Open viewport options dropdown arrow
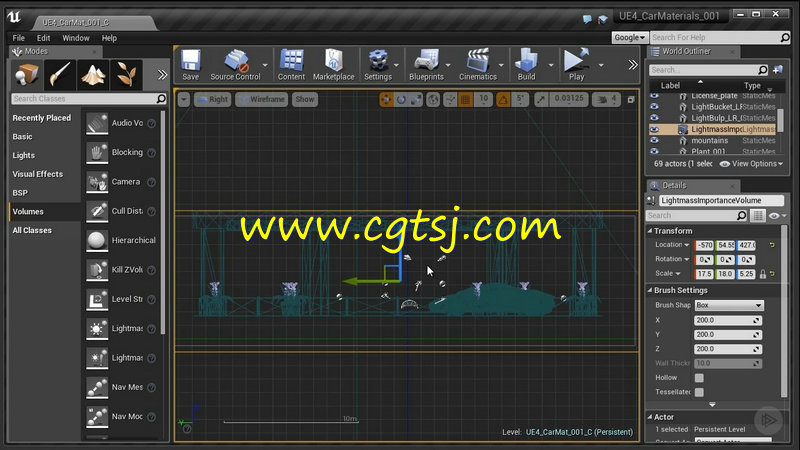This screenshot has width=800, height=450. [184, 99]
